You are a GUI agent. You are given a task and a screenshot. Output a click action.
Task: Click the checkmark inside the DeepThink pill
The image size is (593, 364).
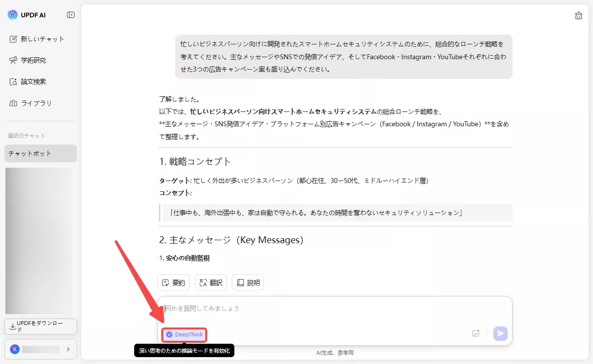coord(168,334)
